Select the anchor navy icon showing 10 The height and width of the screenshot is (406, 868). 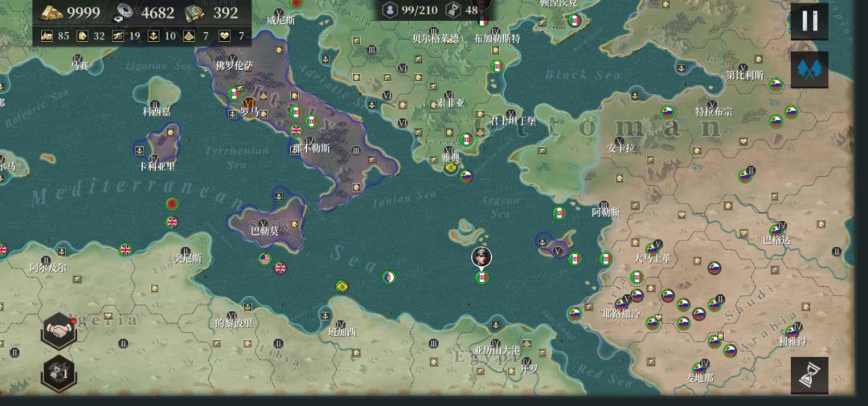coord(154,36)
